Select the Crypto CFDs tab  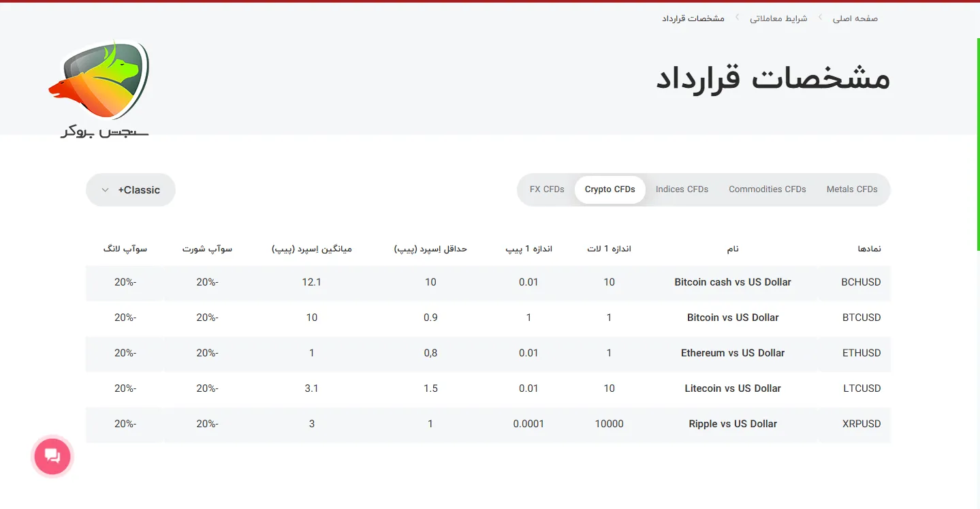click(610, 189)
